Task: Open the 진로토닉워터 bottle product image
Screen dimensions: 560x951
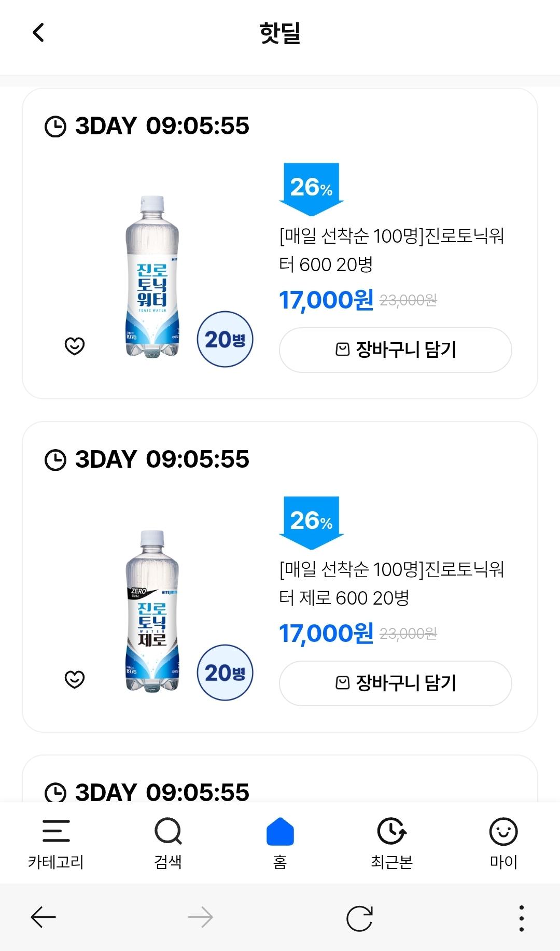Action: [152, 276]
